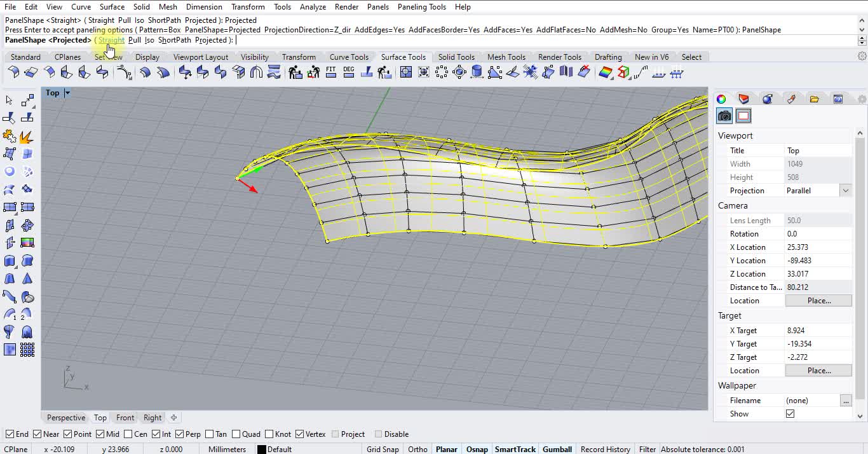868x454 pixels.
Task: Click the red and green box icon
Action: click(x=623, y=72)
